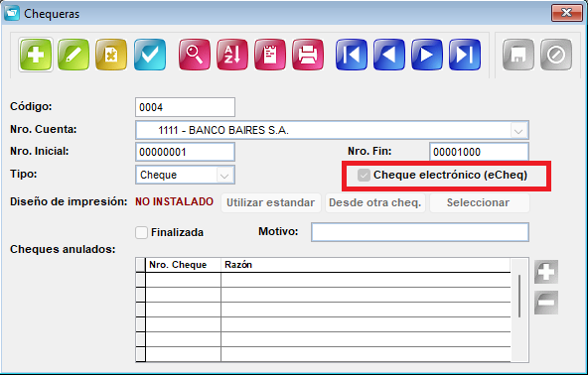Click the Chequeras window title icon

tap(12, 13)
